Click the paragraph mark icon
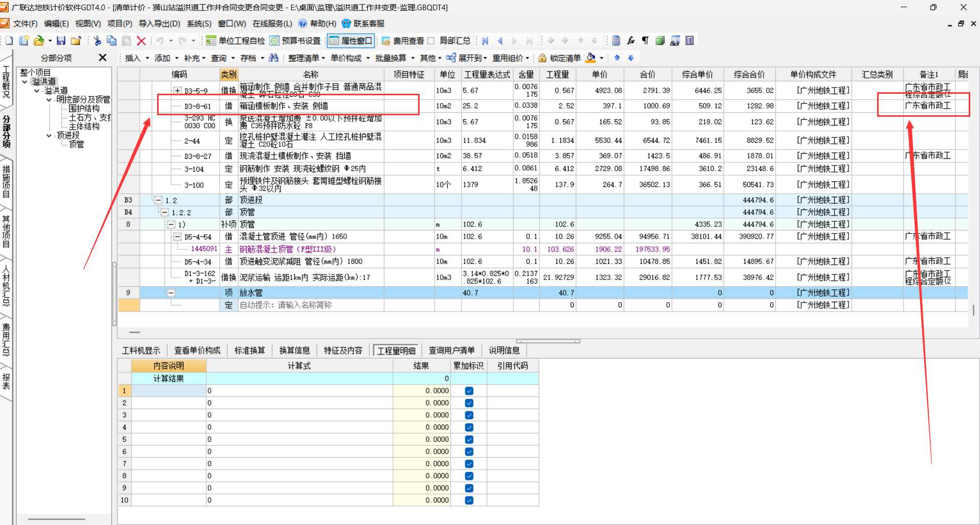Image resolution: width=980 pixels, height=525 pixels. (645, 40)
